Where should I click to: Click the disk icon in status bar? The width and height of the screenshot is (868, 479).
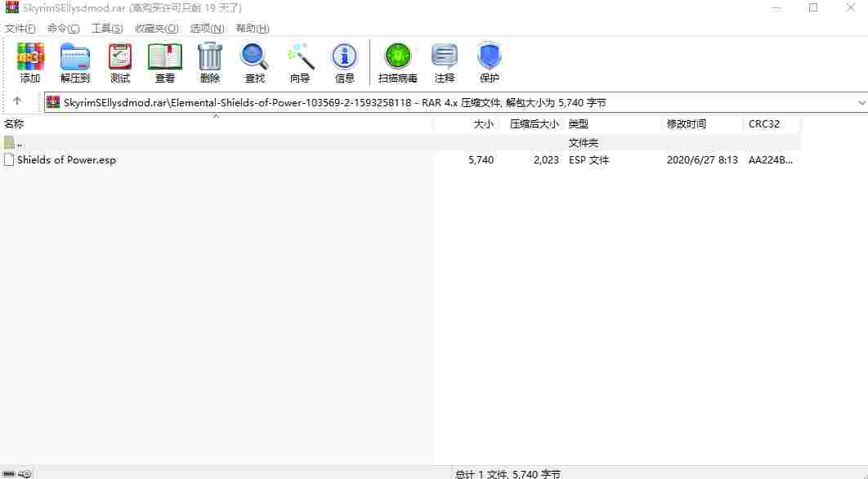[9, 474]
